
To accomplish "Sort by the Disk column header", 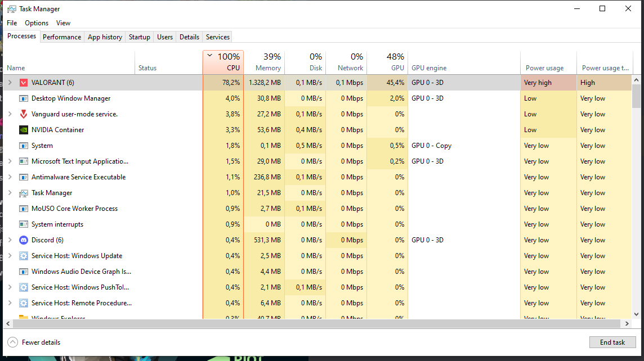I will pyautogui.click(x=305, y=62).
